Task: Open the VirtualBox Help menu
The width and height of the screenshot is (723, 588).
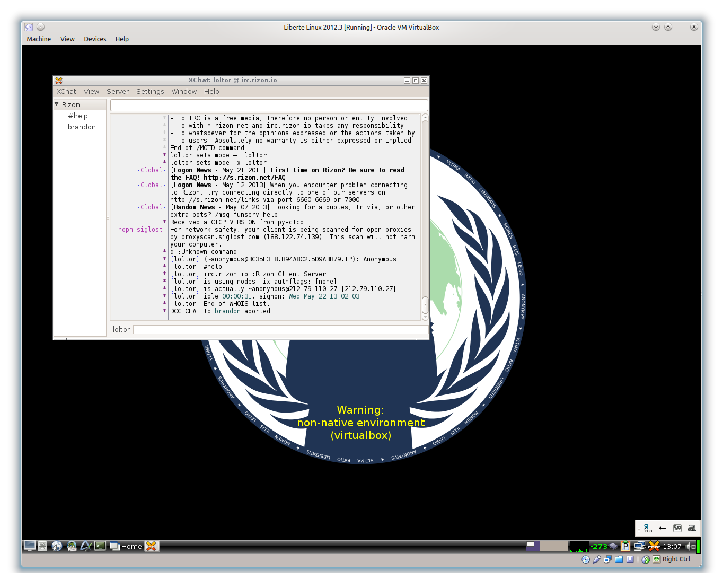Action: (x=122, y=39)
